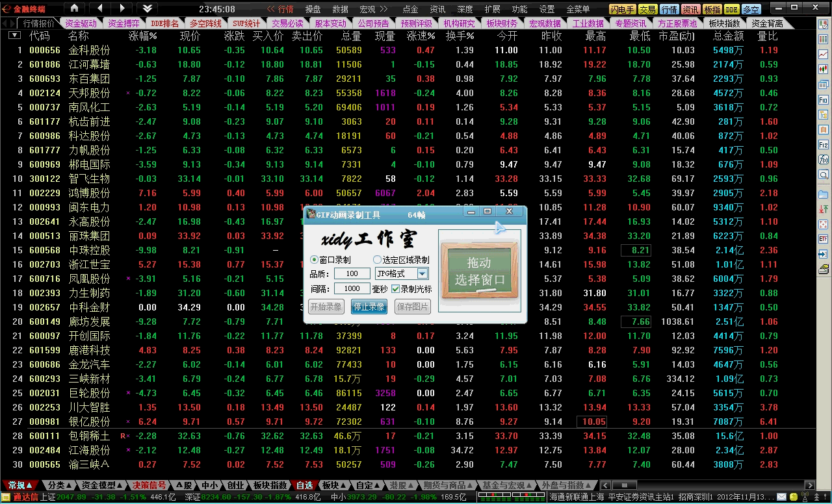This screenshot has width=832, height=504.
Task: Go back with the left arrow icon
Action: click(x=99, y=8)
